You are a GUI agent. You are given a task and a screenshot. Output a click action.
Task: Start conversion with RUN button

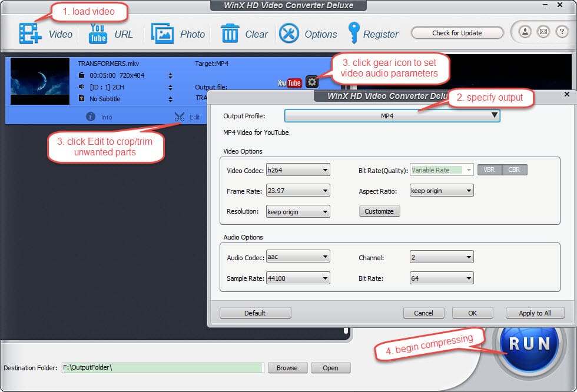coord(529,344)
